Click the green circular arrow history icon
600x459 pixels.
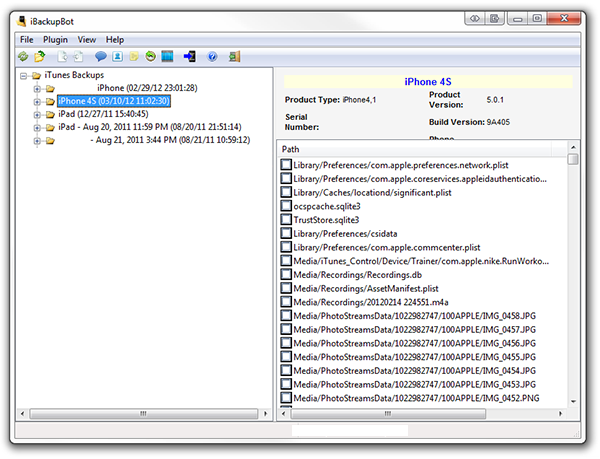150,57
